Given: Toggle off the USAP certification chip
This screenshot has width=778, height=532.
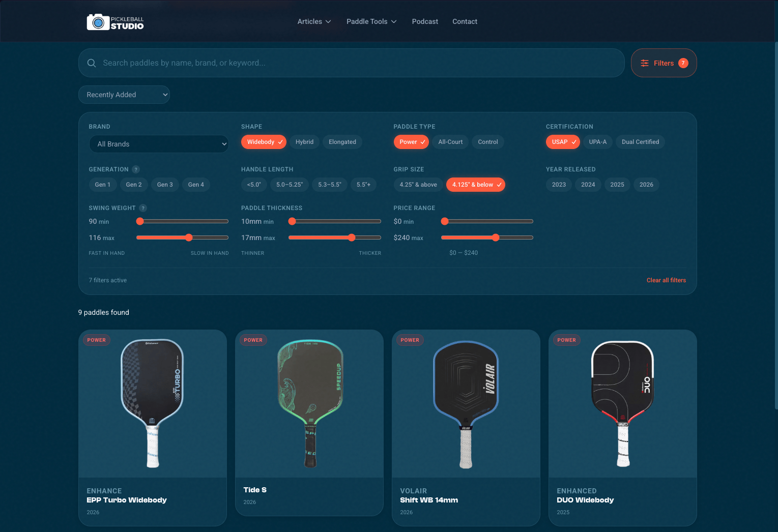Looking at the screenshot, I should (563, 142).
